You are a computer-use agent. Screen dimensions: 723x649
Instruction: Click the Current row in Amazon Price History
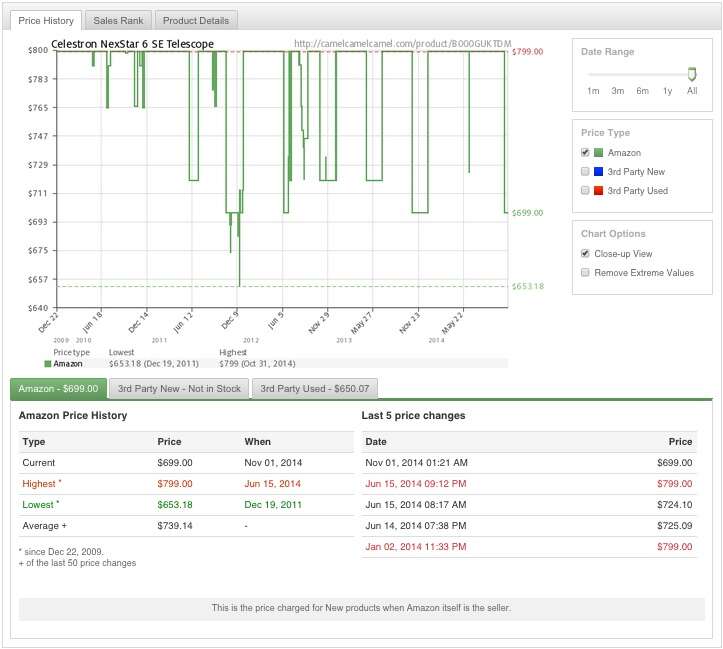pyautogui.click(x=186, y=462)
